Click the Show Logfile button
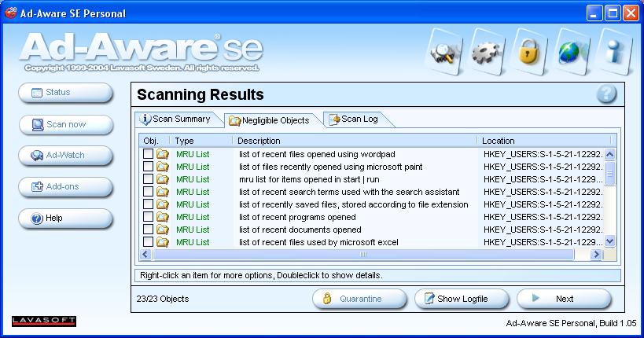 [x=462, y=299]
